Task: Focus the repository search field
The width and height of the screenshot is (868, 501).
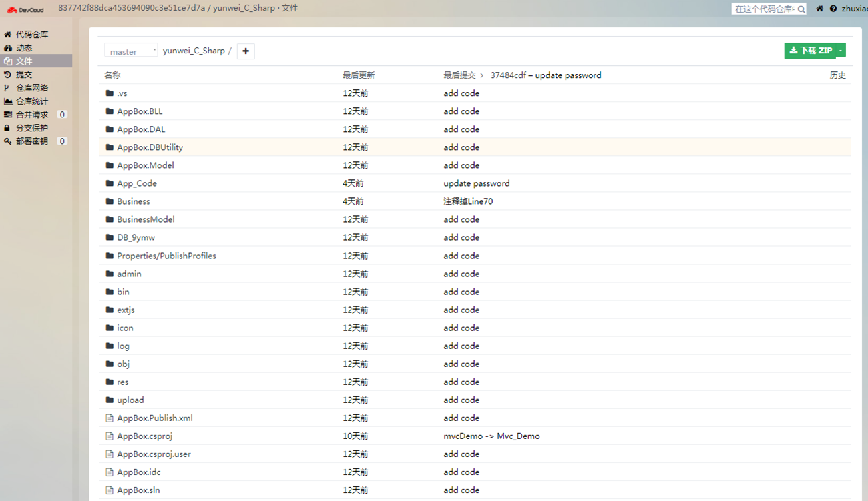Action: tap(764, 9)
